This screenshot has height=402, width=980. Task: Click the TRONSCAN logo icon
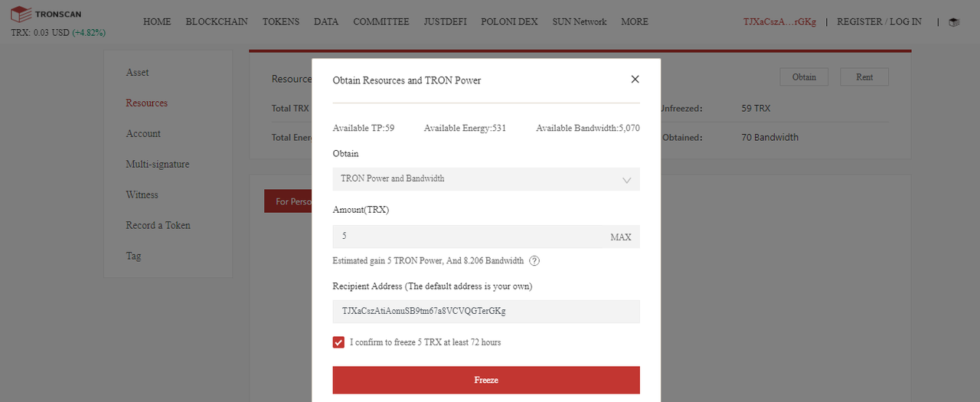[21, 14]
